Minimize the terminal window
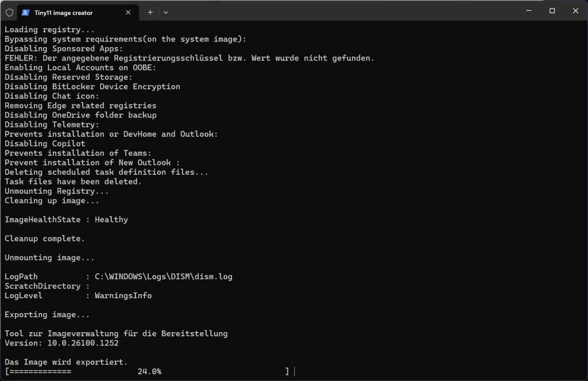Image resolution: width=588 pixels, height=381 pixels. pyautogui.click(x=527, y=11)
